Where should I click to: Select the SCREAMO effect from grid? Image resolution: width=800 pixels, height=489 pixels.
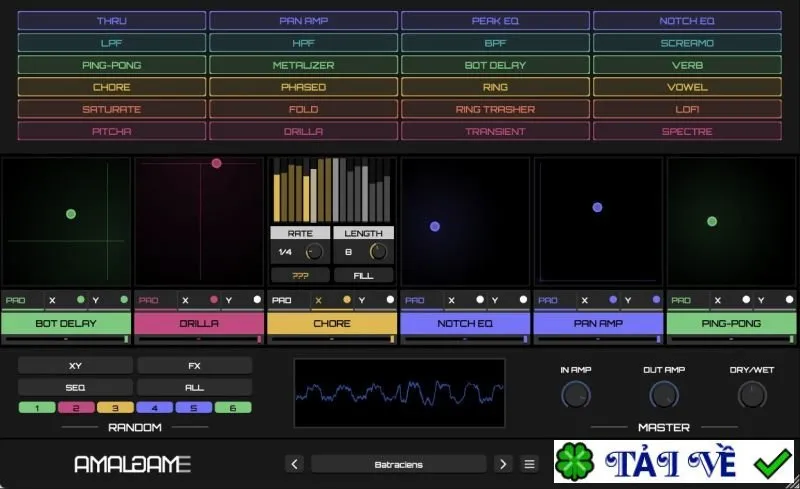(x=687, y=43)
